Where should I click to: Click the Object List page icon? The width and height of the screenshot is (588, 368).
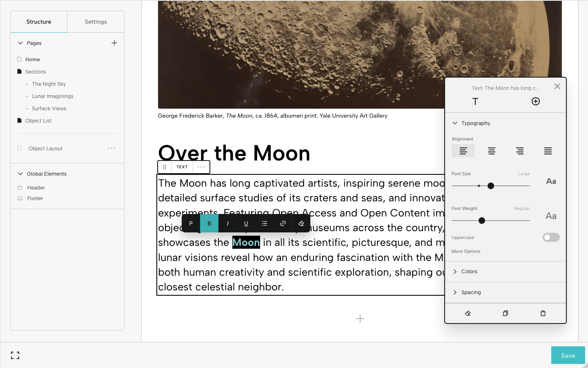(19, 120)
